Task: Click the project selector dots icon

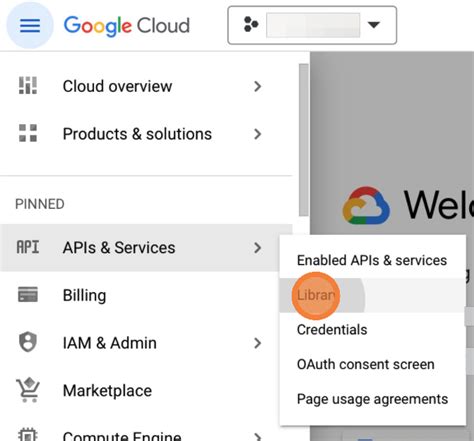Action: tap(251, 25)
